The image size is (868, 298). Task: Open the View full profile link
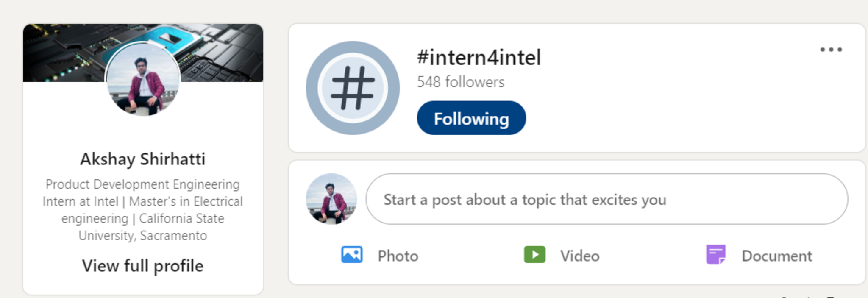(143, 266)
